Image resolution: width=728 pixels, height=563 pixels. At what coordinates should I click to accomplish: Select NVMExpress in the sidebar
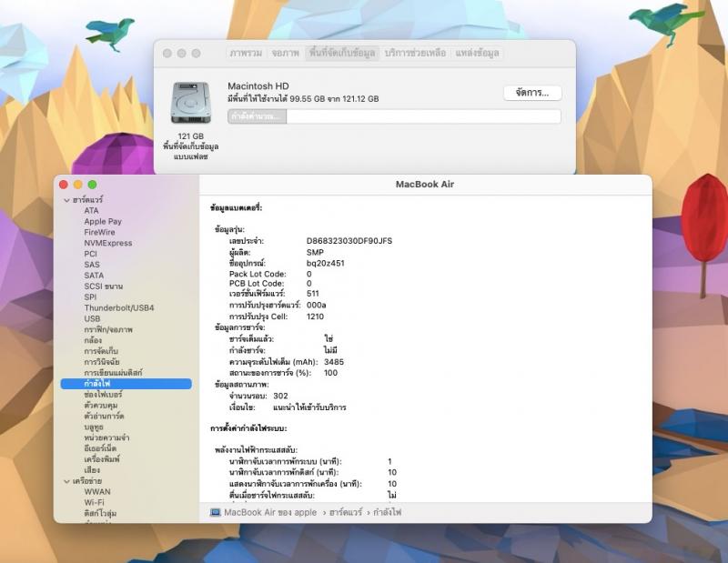(108, 243)
